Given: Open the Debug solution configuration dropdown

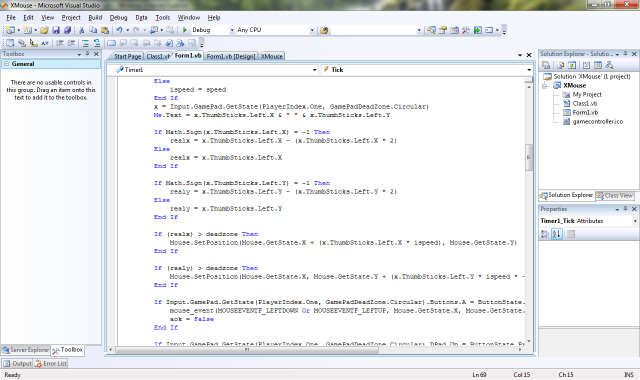Looking at the screenshot, I should tap(232, 30).
